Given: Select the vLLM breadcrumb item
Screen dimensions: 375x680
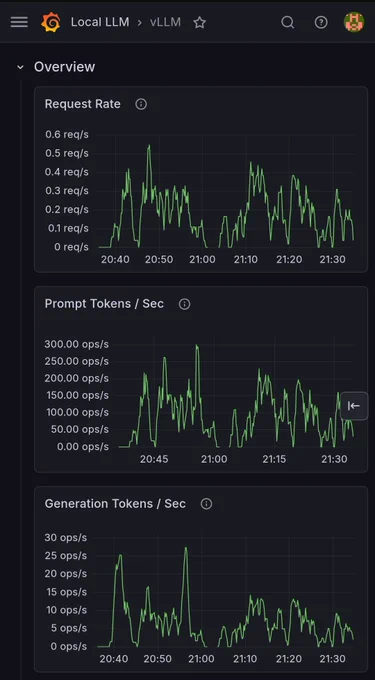Looking at the screenshot, I should pyautogui.click(x=165, y=22).
